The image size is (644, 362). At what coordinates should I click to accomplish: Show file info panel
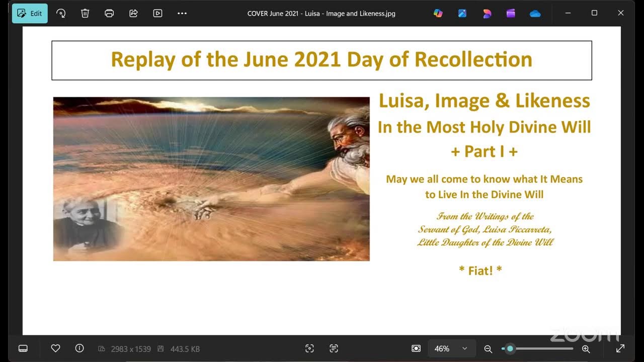[79, 348]
